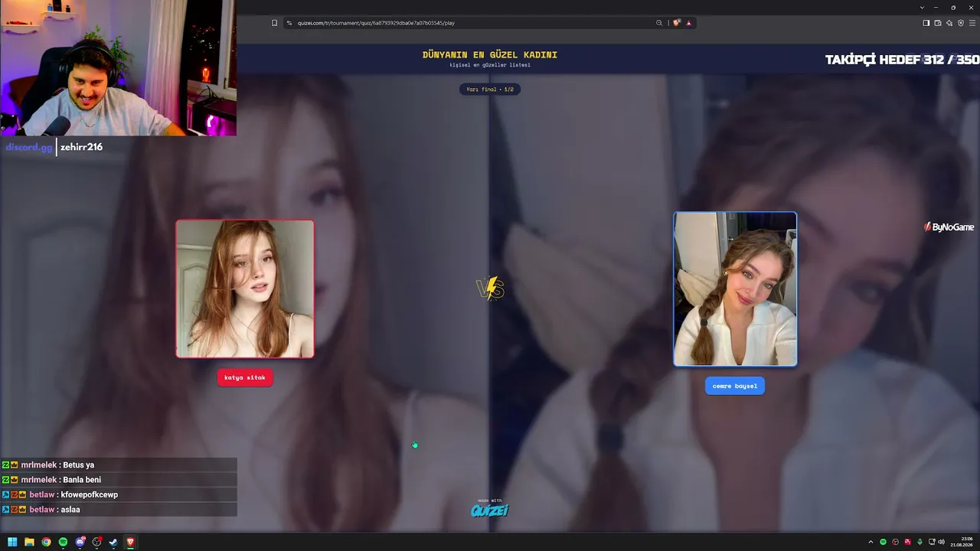Open Discord from the taskbar
The width and height of the screenshot is (980, 551).
pyautogui.click(x=80, y=542)
